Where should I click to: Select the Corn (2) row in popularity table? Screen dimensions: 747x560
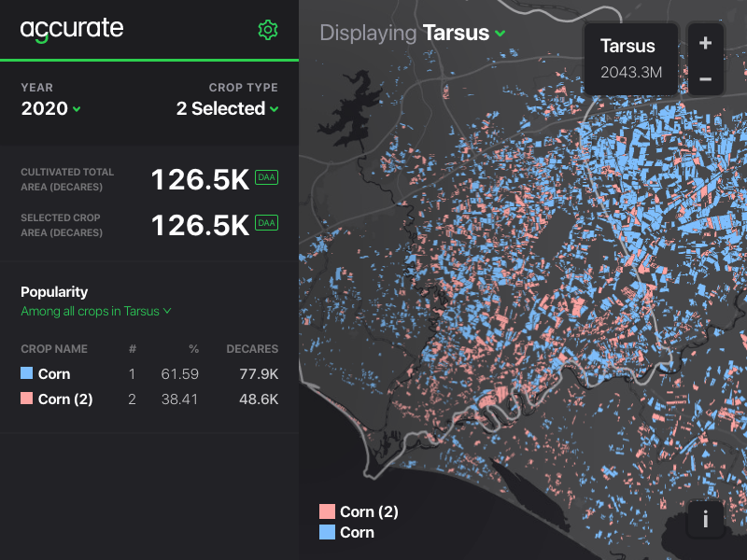coord(149,399)
